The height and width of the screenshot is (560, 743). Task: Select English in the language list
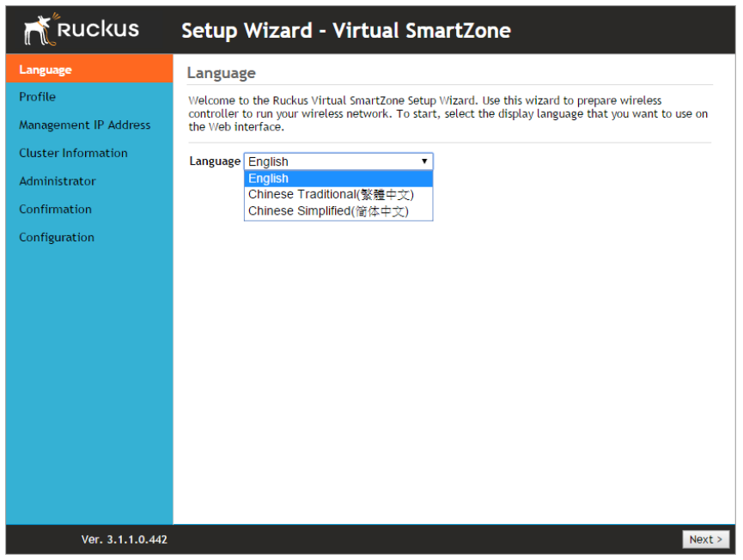coord(338,178)
